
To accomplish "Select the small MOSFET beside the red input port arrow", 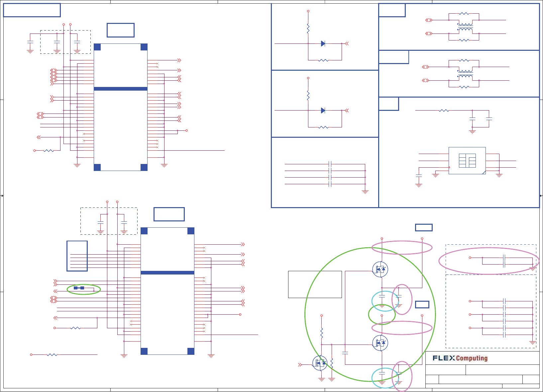I will [x=320, y=363].
